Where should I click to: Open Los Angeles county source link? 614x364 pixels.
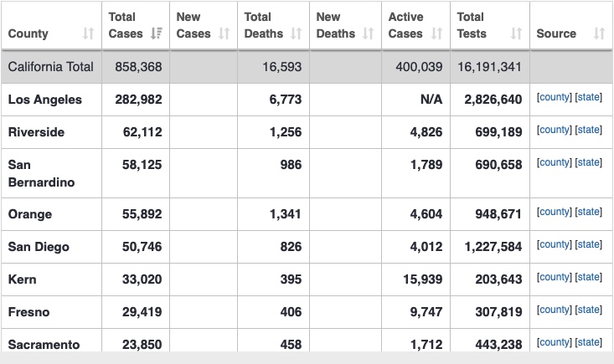pos(554,97)
